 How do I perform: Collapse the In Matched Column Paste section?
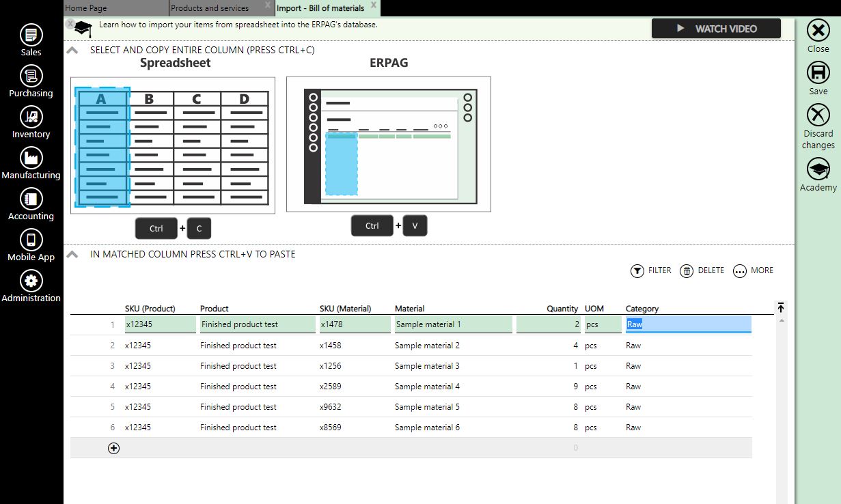[72, 255]
